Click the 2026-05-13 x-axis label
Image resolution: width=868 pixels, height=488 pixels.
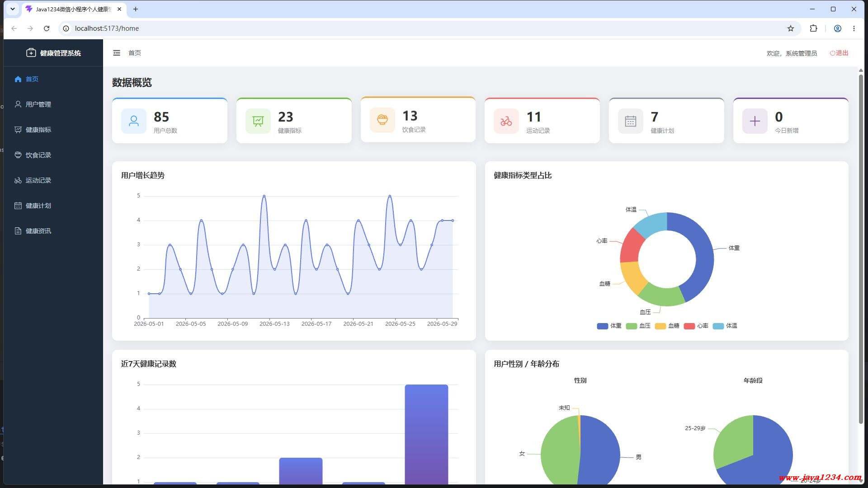(x=274, y=324)
